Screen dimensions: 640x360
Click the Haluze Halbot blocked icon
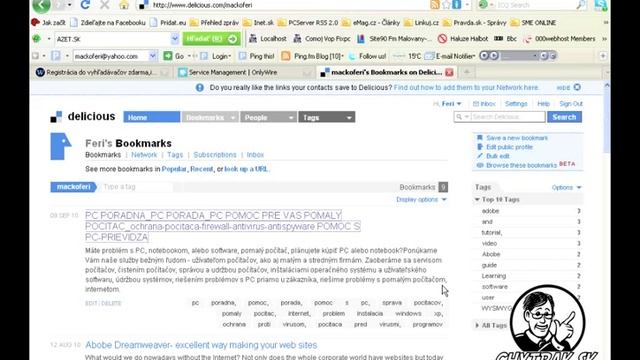(442, 39)
